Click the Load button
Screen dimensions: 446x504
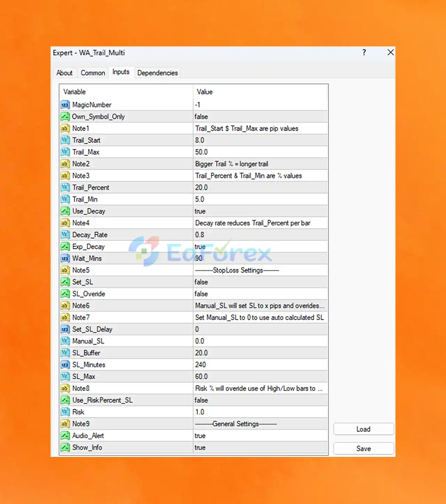coord(363,429)
